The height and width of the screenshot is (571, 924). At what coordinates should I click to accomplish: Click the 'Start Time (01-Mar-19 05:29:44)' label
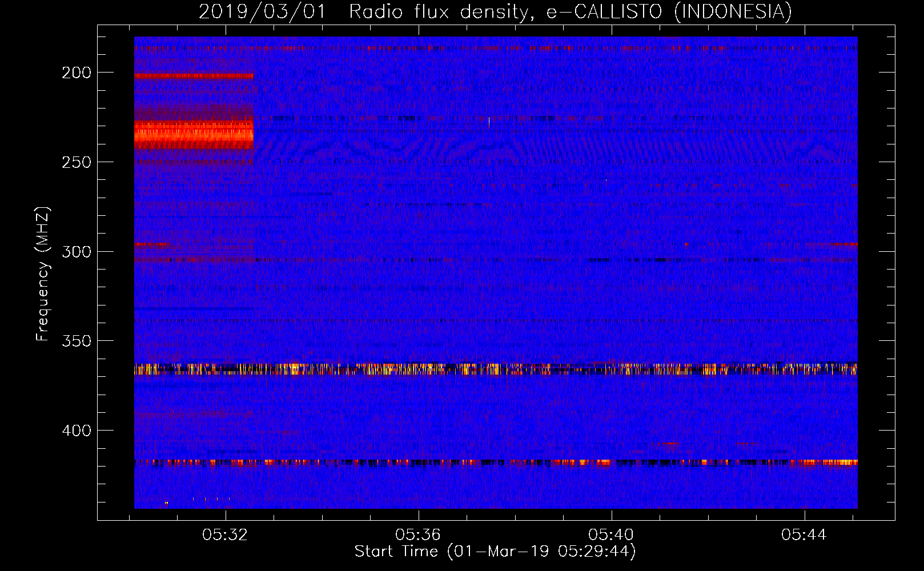click(495, 552)
